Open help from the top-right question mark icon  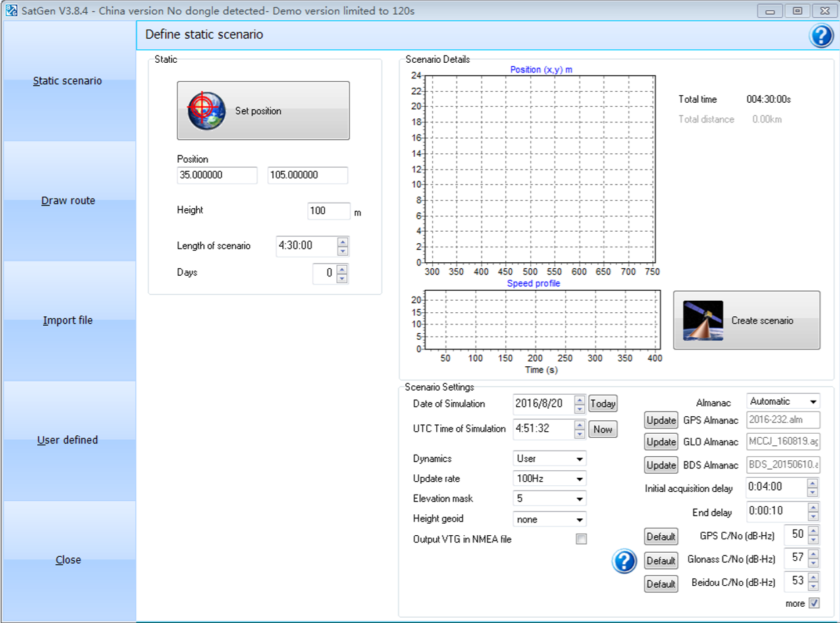tap(821, 35)
